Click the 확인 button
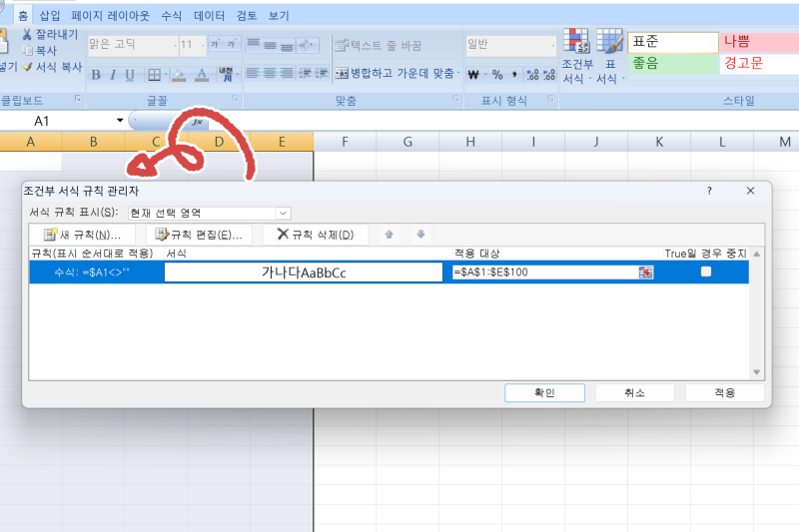The height and width of the screenshot is (532, 799). (x=544, y=392)
